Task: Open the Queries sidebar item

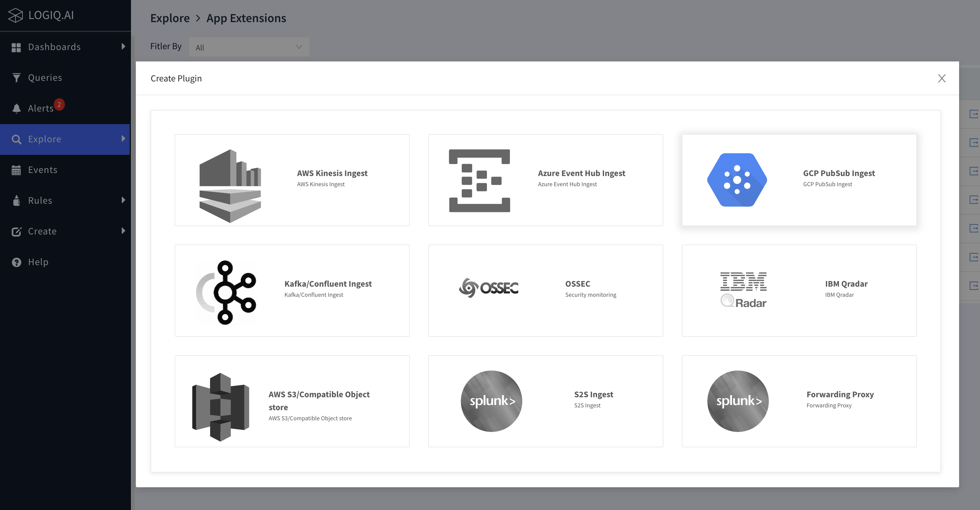Action: 45,78
